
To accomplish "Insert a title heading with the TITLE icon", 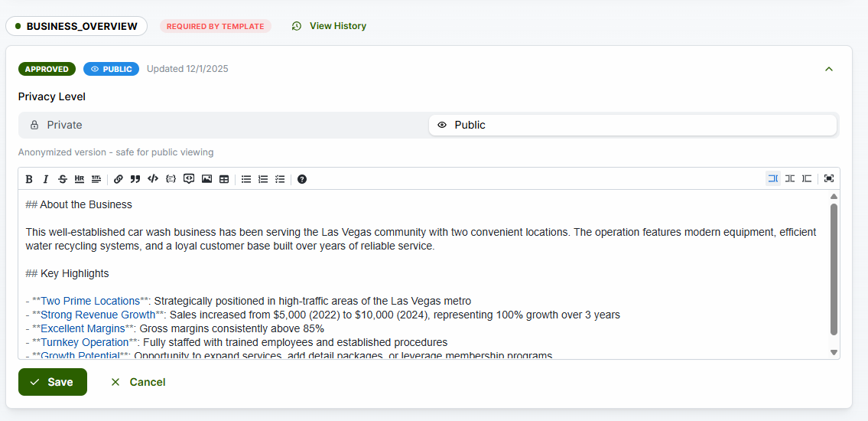I will pyautogui.click(x=96, y=179).
